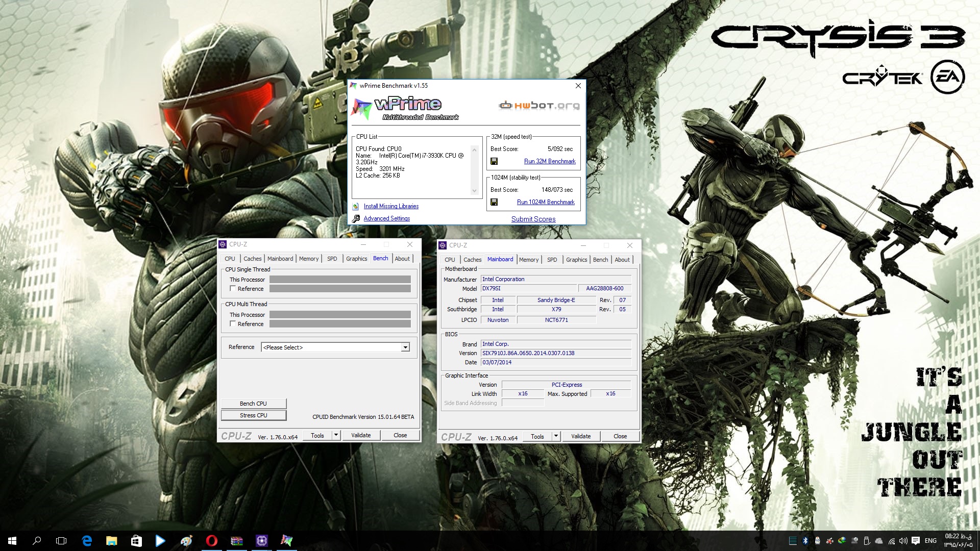This screenshot has width=980, height=551.
Task: Open the Wi-Fi network tray icon
Action: (x=891, y=541)
